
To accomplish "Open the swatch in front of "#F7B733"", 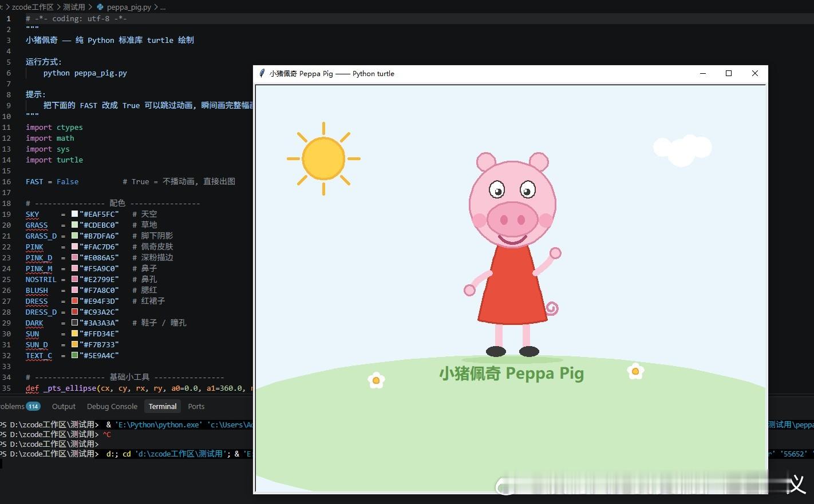I will (74, 344).
